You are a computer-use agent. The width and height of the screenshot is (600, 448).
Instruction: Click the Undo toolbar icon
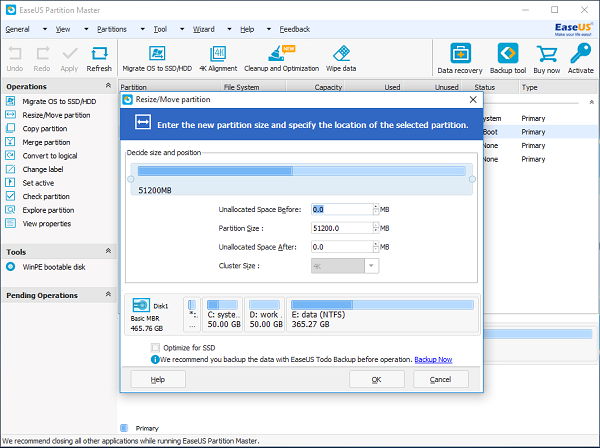(x=15, y=53)
